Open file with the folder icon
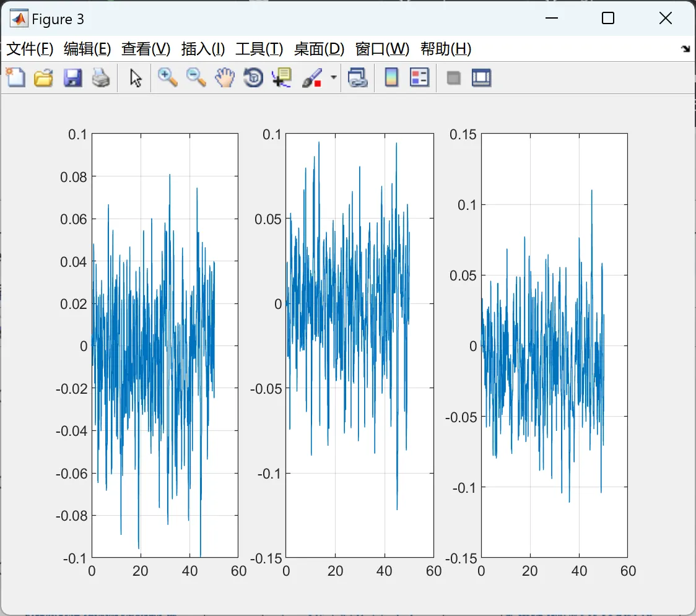696x616 pixels. click(x=43, y=77)
